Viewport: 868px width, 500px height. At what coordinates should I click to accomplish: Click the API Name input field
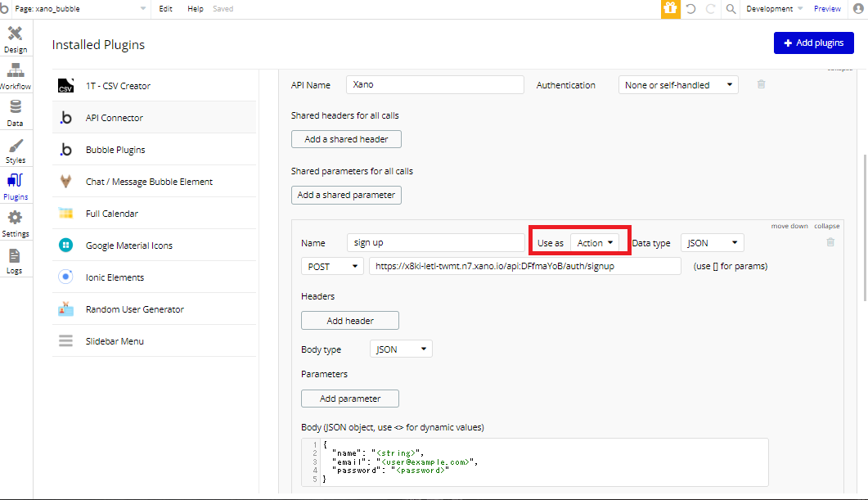[x=435, y=85]
